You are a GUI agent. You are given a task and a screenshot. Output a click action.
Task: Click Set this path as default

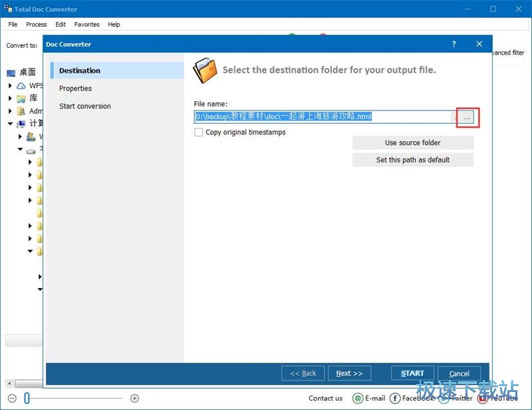[x=412, y=160]
